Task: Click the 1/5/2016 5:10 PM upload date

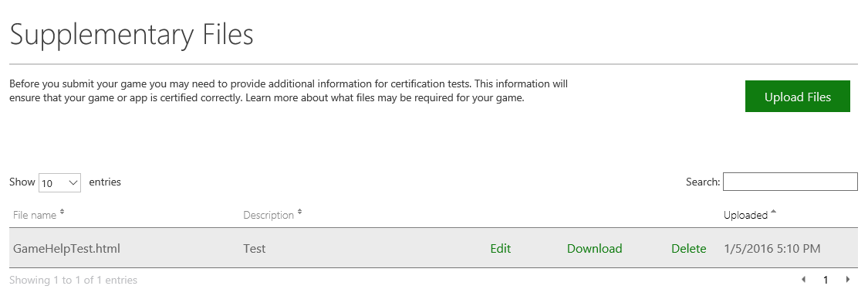Action: (772, 248)
